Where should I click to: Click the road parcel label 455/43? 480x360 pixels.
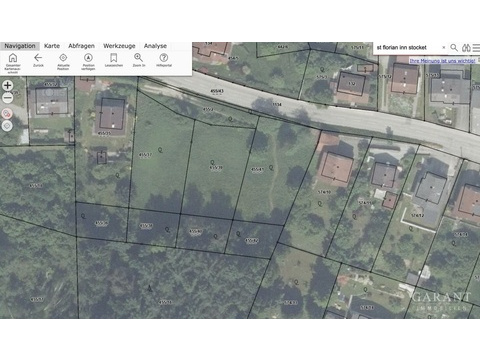click(217, 91)
